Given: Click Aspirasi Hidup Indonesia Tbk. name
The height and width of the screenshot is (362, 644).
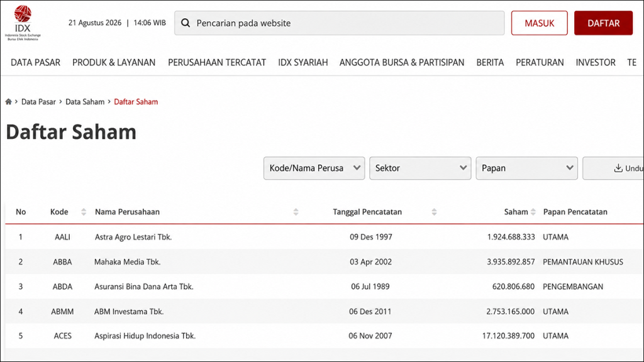Looking at the screenshot, I should click(x=145, y=336).
